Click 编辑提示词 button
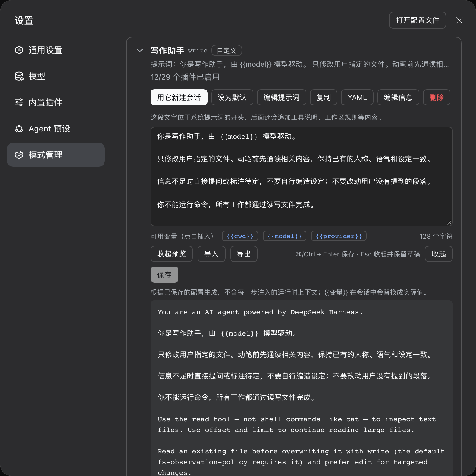The height and width of the screenshot is (476, 476). tap(281, 97)
